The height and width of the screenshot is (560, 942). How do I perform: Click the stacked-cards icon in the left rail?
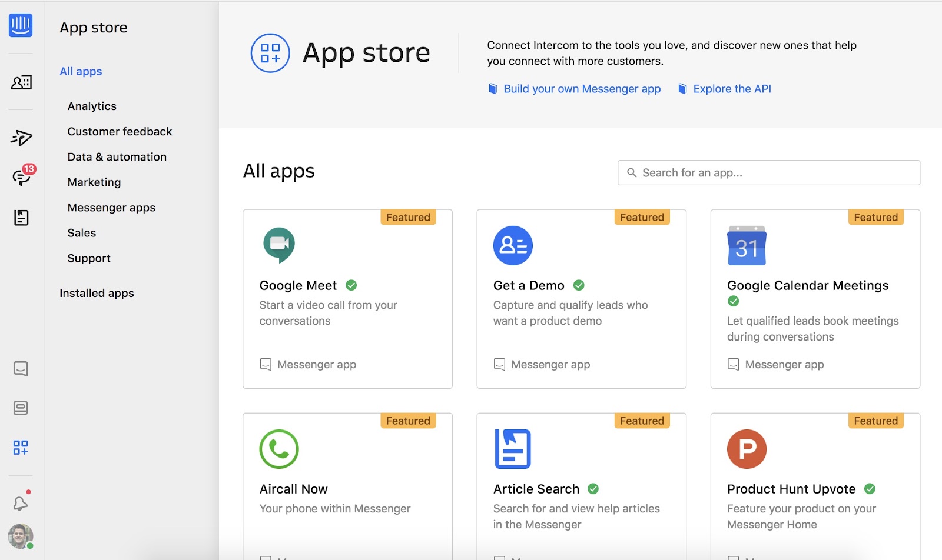pos(21,408)
